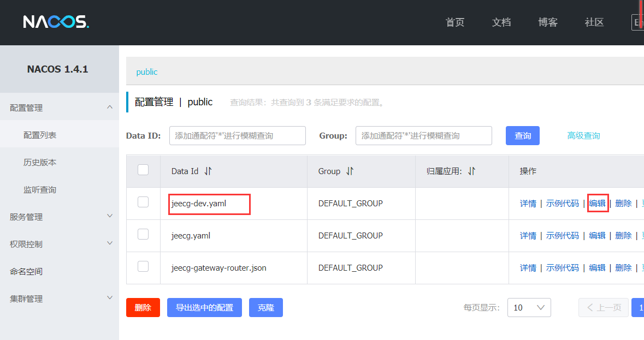
Task: Check the jeecg-dev.yaml row checkbox
Action: (x=143, y=202)
